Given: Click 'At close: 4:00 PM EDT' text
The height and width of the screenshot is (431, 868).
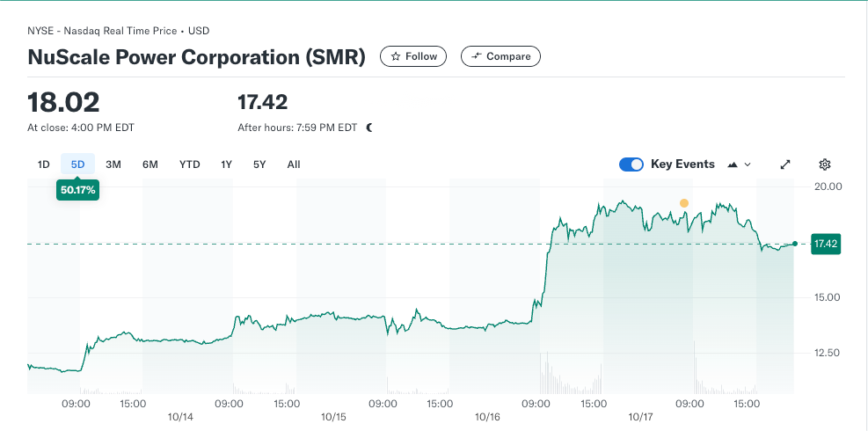Looking at the screenshot, I should [81, 128].
